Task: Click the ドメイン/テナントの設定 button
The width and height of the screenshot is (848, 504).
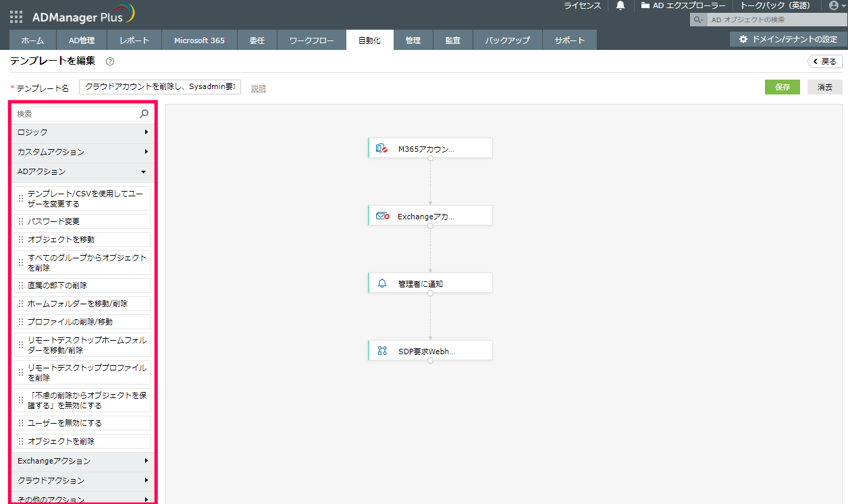Action: pos(789,39)
